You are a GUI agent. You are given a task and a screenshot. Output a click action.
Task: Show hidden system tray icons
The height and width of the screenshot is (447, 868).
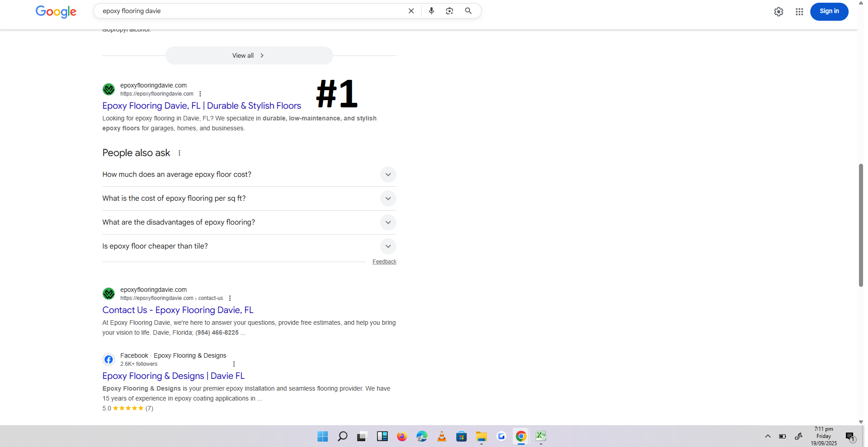pyautogui.click(x=767, y=436)
